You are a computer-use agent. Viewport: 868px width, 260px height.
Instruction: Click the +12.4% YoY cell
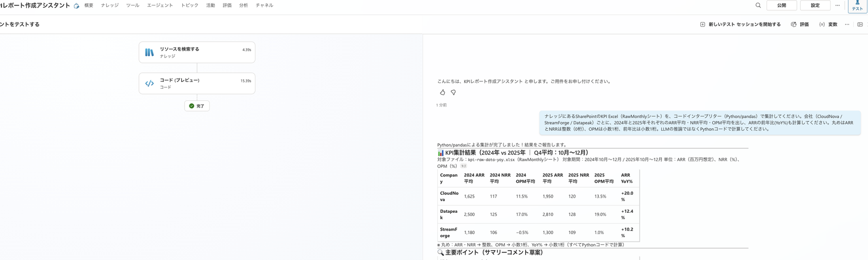[627, 214]
